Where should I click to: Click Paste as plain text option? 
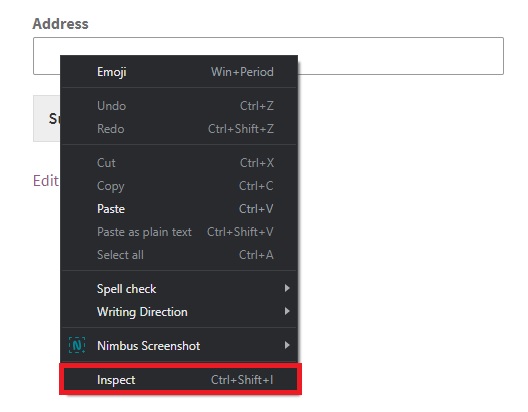point(179,232)
